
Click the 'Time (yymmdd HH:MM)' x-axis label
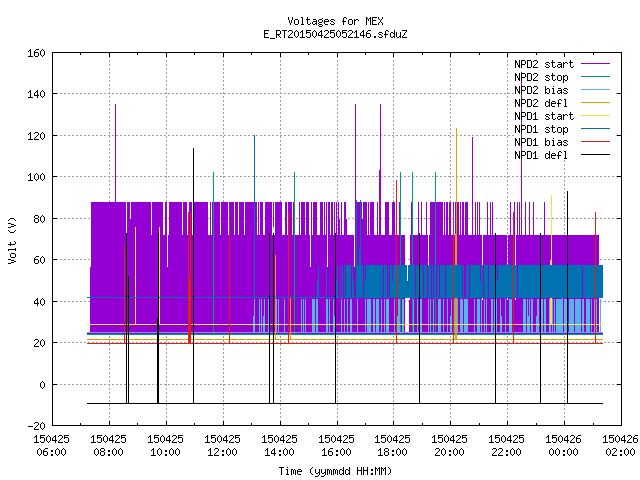pos(335,471)
